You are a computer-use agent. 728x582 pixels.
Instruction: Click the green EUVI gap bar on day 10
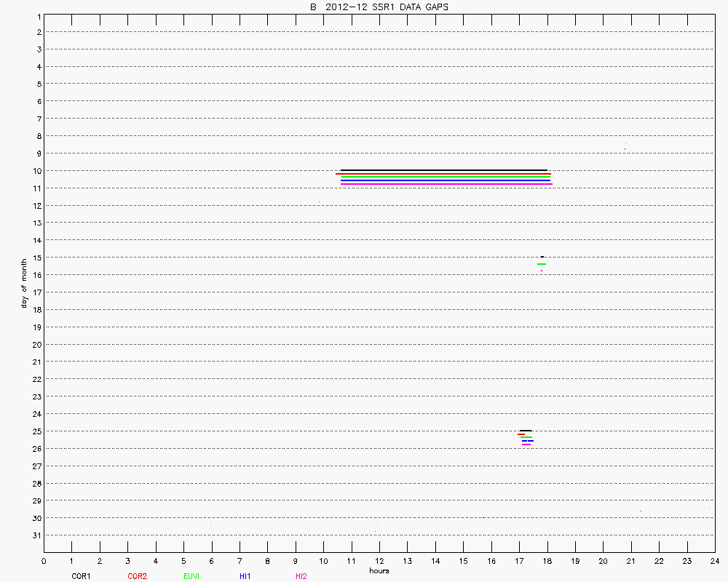[446, 177]
